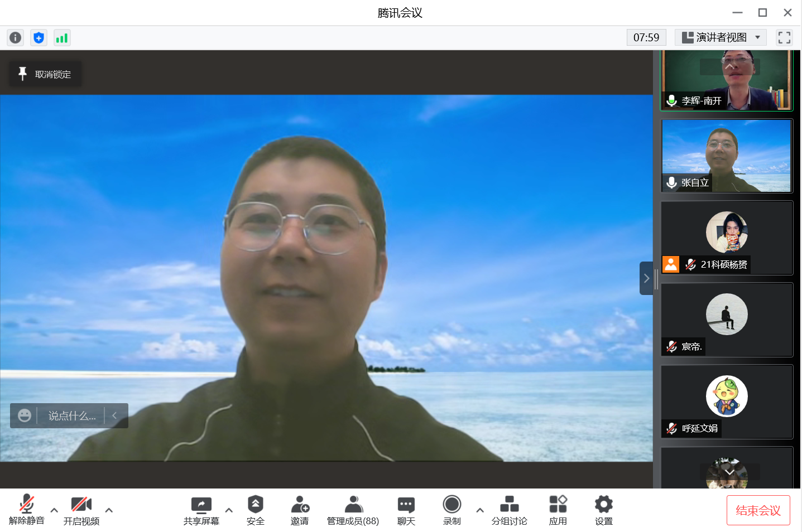Check the green network signal icon
The image size is (802, 532).
[x=61, y=37]
